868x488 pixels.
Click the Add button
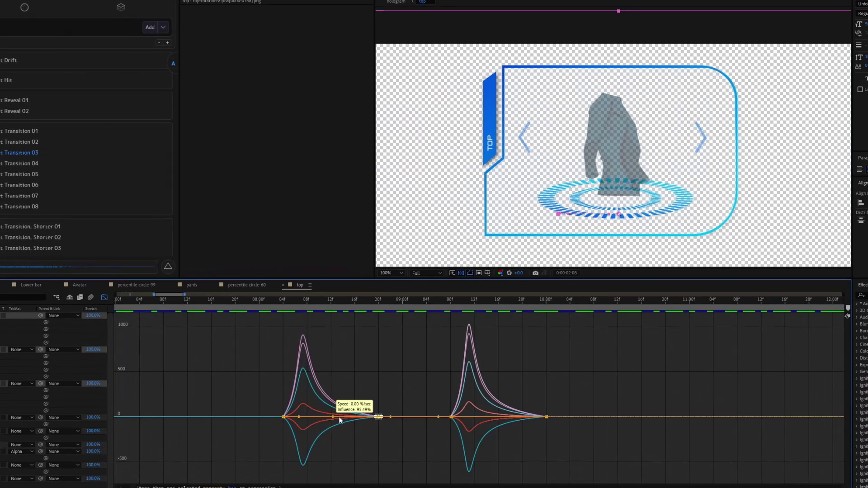coord(150,27)
